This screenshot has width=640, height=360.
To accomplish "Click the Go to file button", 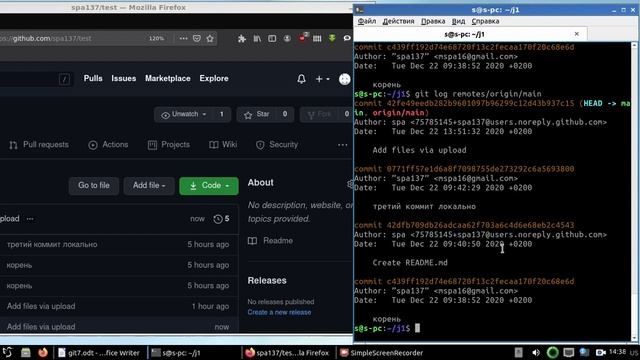I will [x=94, y=185].
